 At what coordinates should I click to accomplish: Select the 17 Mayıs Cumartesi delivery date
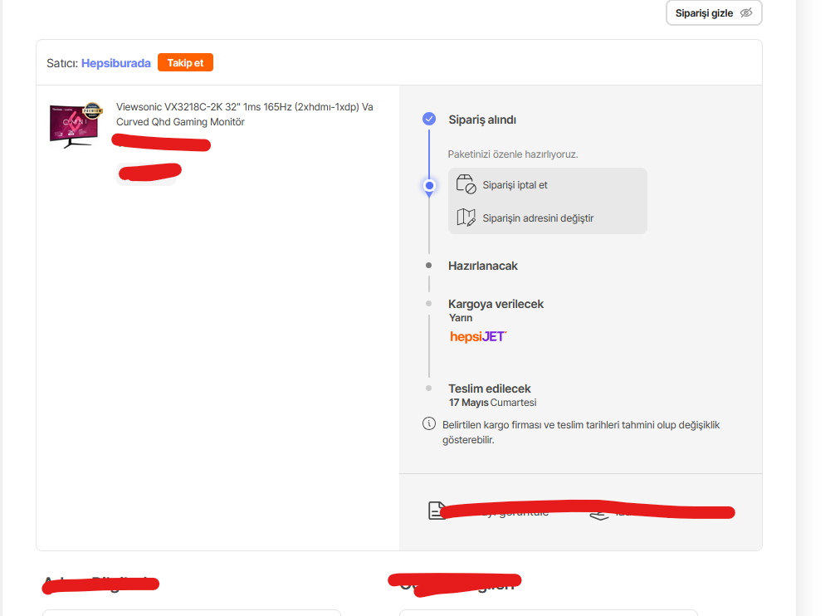[492, 403]
